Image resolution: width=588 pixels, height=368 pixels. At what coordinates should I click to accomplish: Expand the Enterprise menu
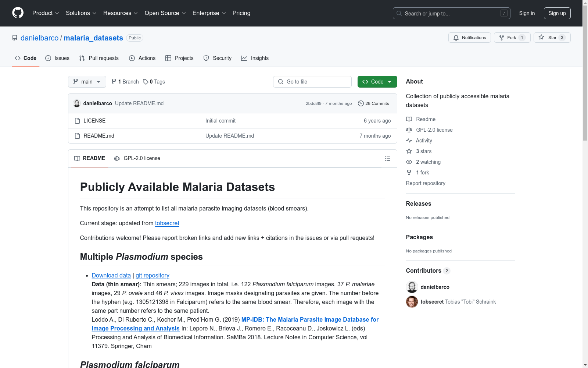[x=209, y=13]
